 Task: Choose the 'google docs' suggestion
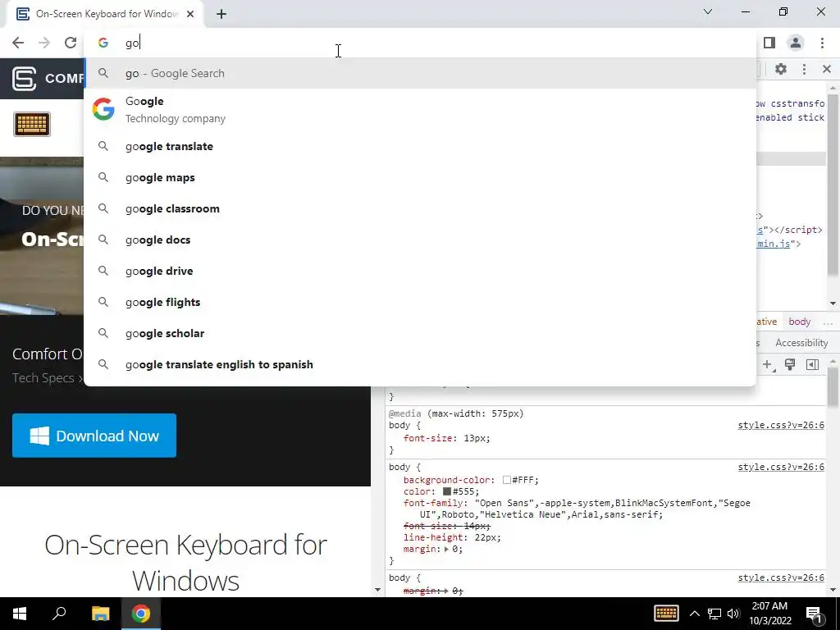pos(421,240)
